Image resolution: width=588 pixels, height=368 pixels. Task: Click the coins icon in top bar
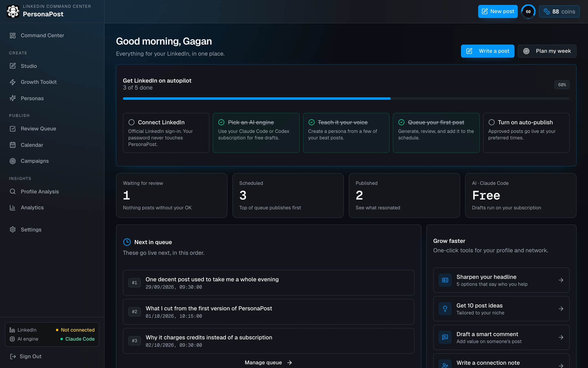point(546,11)
